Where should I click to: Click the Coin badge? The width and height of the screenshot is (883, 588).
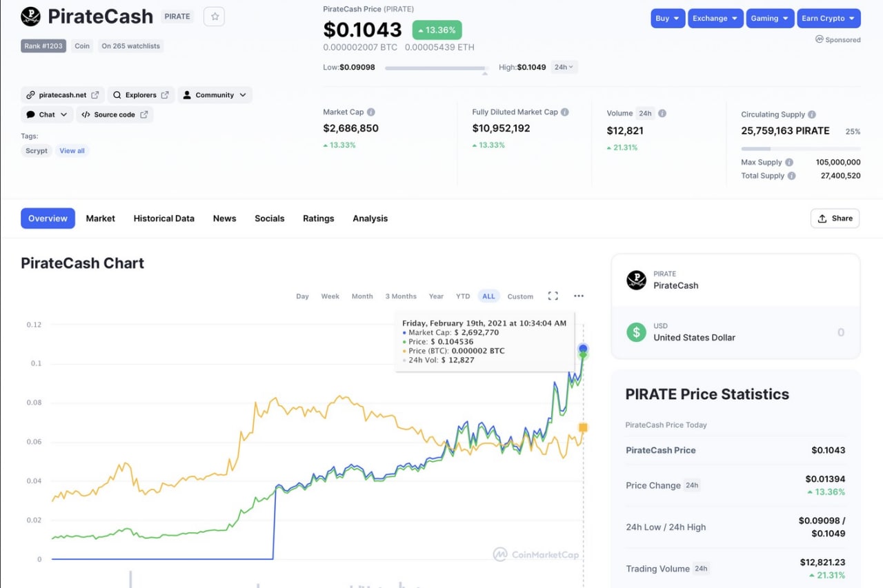82,46
